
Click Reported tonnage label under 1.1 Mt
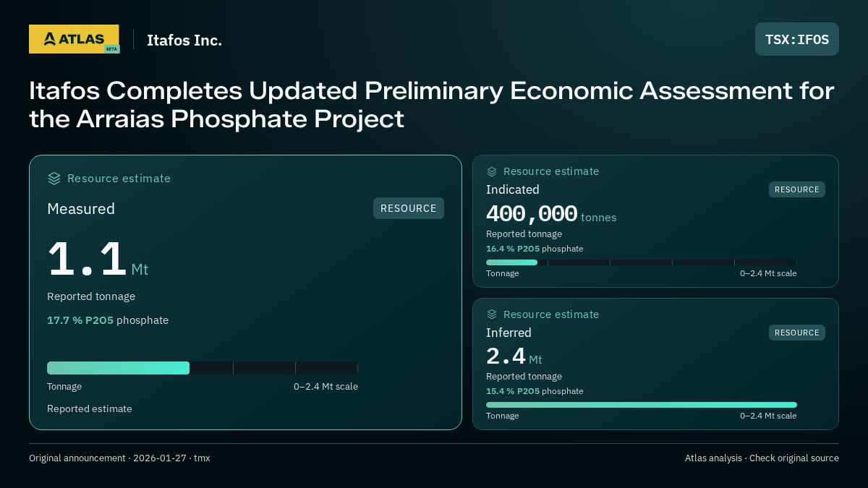tap(91, 296)
